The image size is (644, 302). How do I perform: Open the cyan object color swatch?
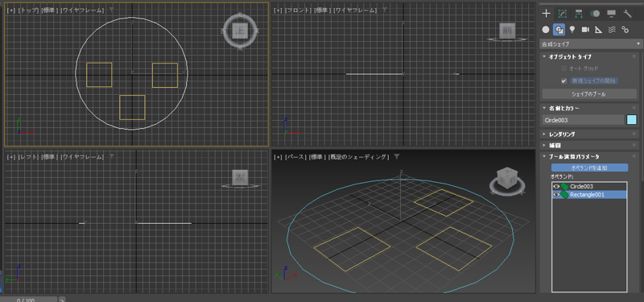click(631, 120)
